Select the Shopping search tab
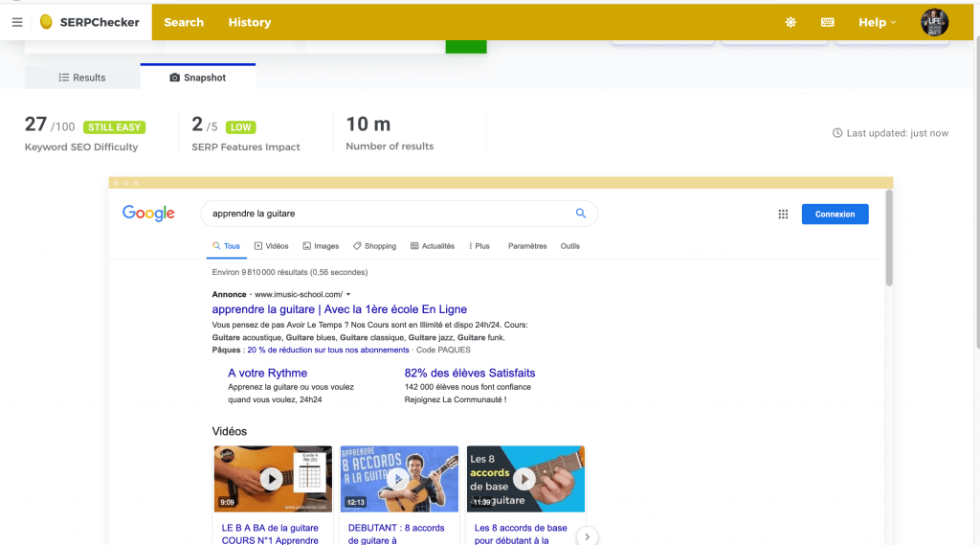The width and height of the screenshot is (980, 545). coord(374,246)
